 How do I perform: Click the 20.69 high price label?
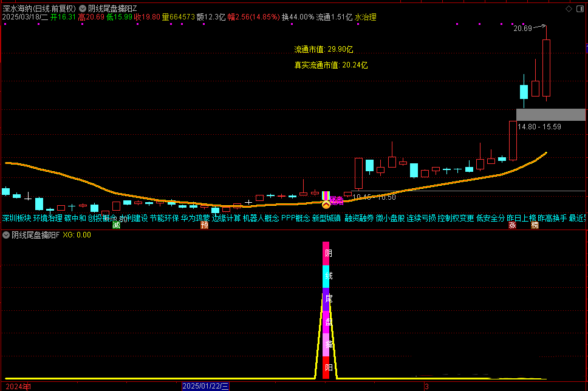coord(522,29)
